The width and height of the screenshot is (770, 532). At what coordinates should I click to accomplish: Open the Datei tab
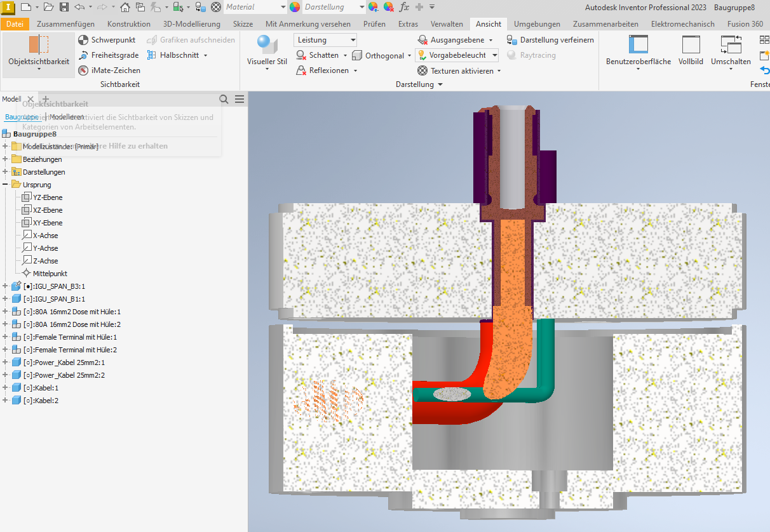pos(15,24)
